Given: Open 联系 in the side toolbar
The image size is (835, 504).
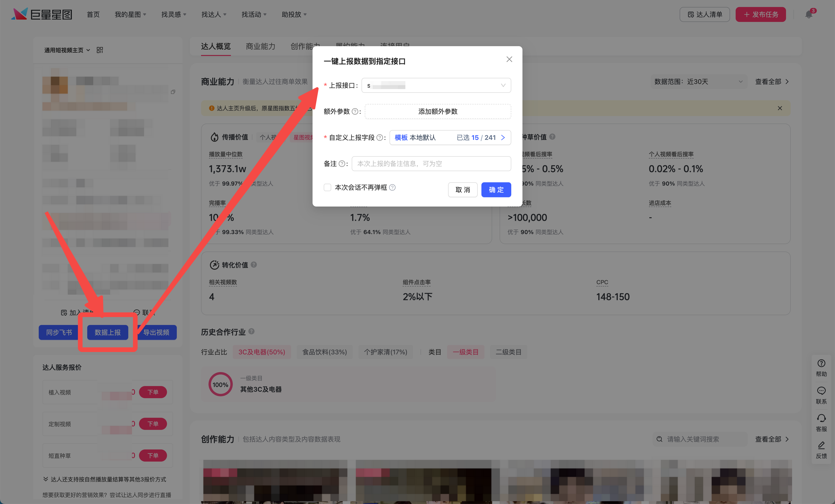Looking at the screenshot, I should click(821, 395).
